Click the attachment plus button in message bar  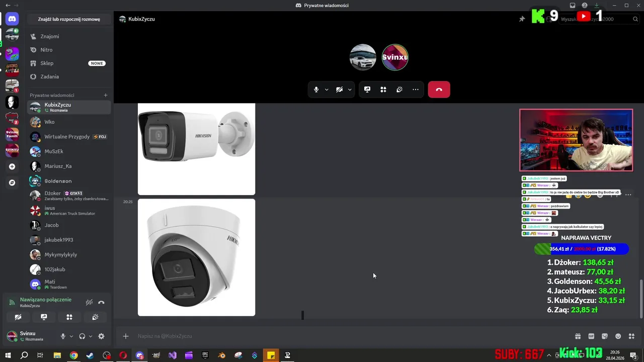coord(126,336)
